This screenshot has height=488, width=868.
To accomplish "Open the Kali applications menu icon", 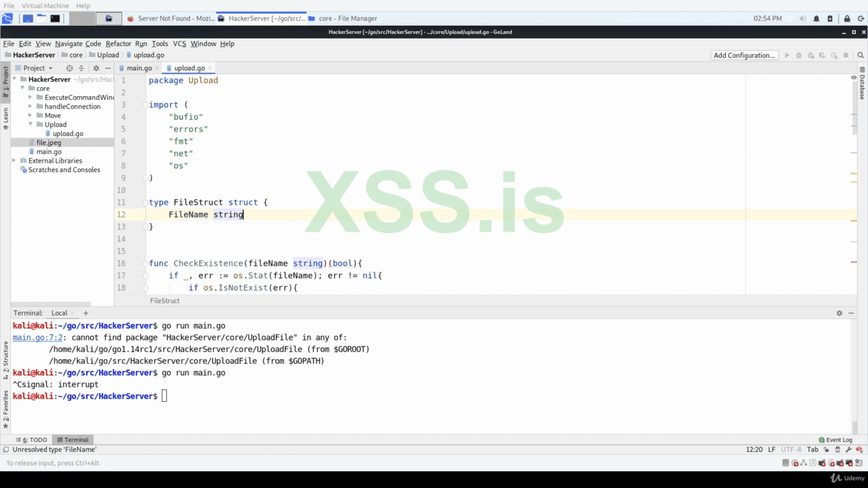I will coord(7,18).
